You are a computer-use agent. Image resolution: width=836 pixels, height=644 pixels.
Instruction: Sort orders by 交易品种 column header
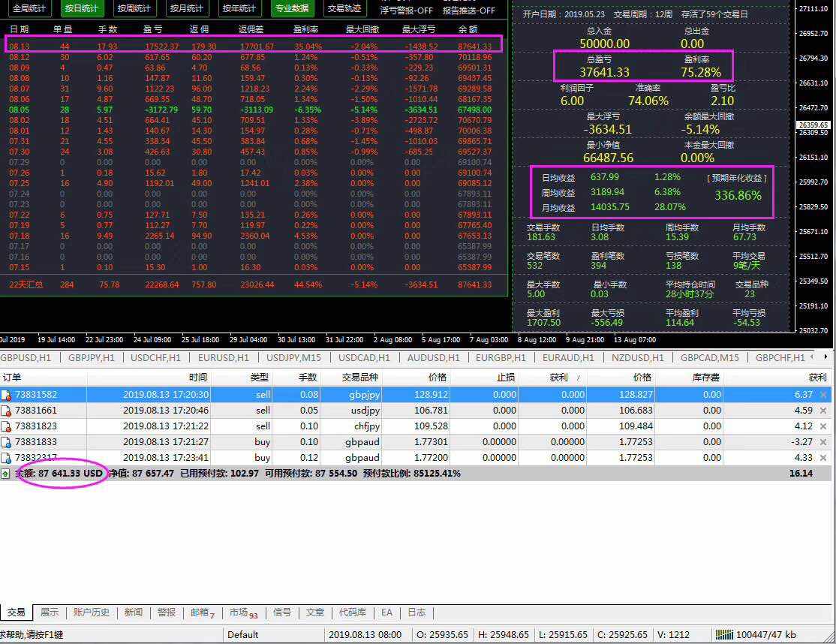(350, 378)
